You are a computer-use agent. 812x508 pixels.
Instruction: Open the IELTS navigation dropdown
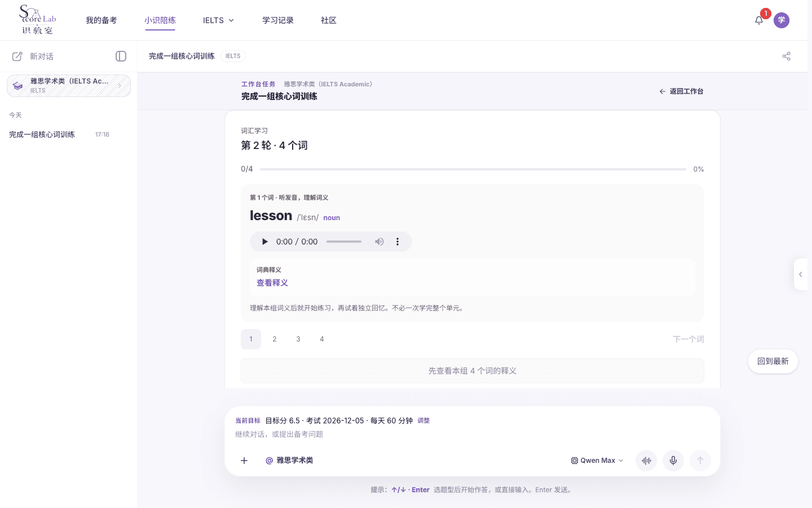(218, 20)
